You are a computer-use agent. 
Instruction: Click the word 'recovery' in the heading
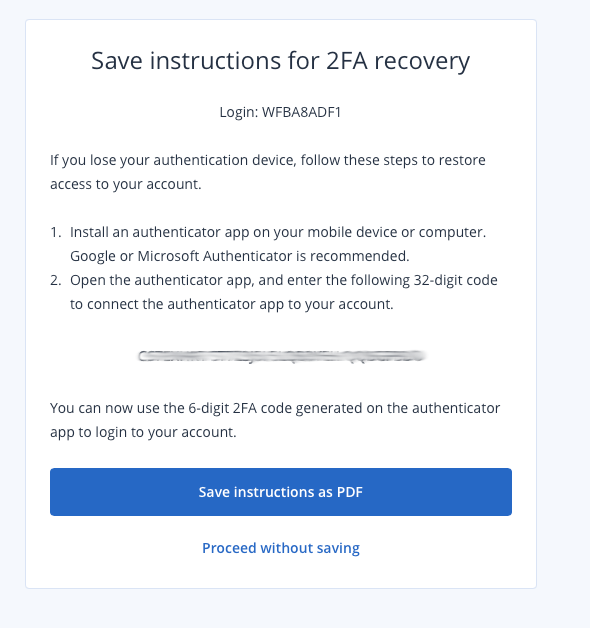[422, 62]
